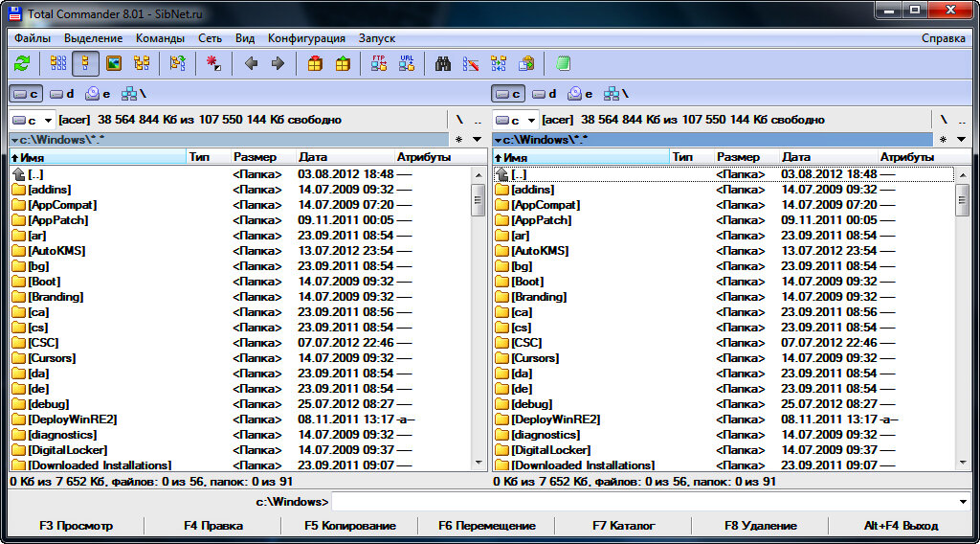Open the binoculars Search files icon

tap(443, 64)
